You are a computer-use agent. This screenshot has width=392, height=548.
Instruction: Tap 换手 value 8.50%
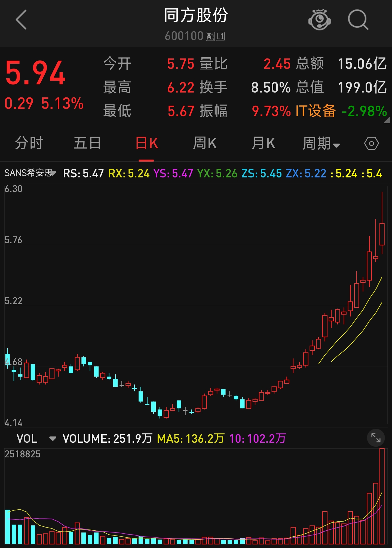(271, 88)
